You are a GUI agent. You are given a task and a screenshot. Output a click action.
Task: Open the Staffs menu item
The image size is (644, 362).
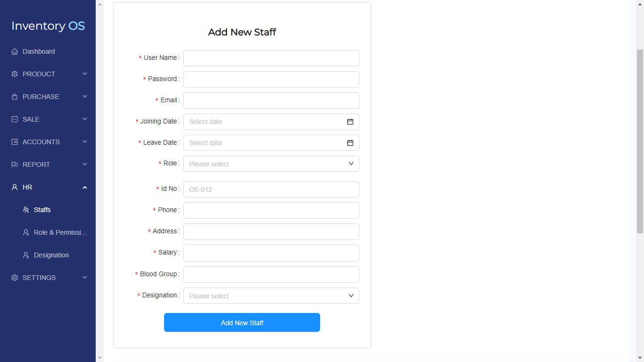42,210
